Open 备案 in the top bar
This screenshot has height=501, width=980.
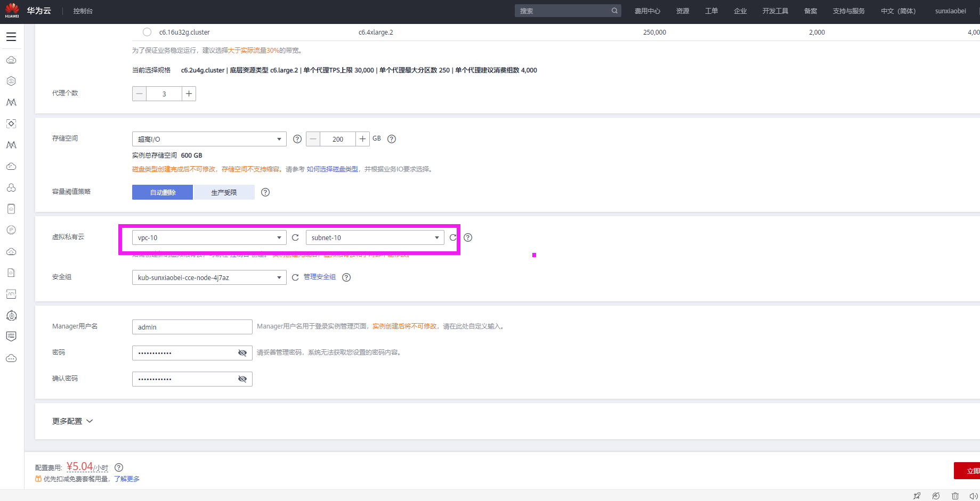click(811, 11)
